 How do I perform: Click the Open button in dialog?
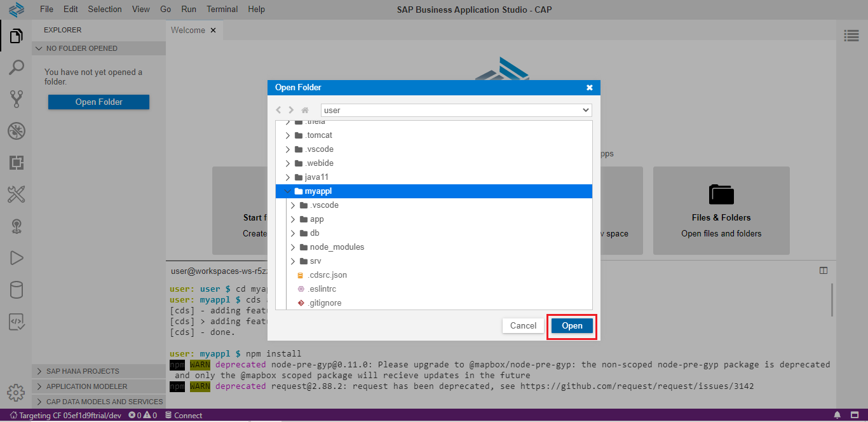[572, 326]
